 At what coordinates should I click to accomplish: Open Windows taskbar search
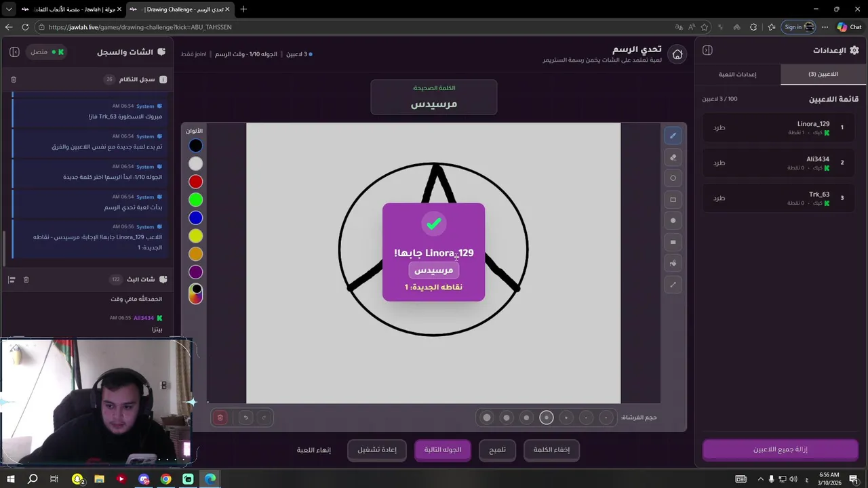33,479
